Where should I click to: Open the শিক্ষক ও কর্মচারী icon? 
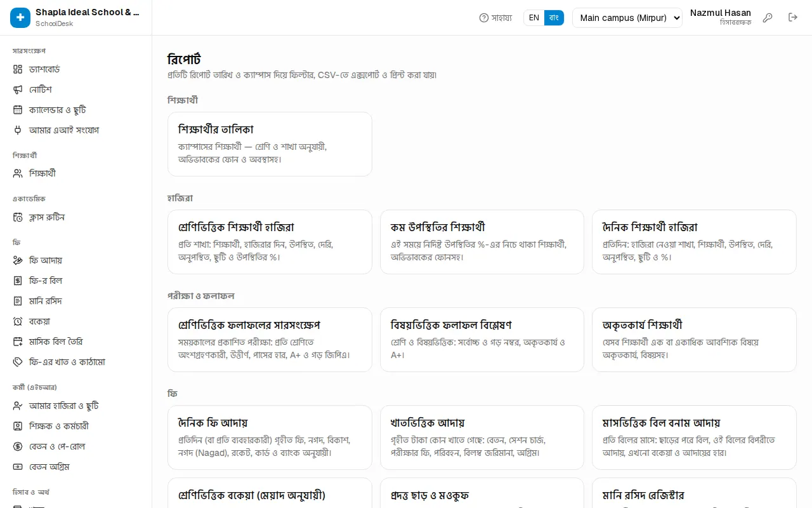pos(18,426)
